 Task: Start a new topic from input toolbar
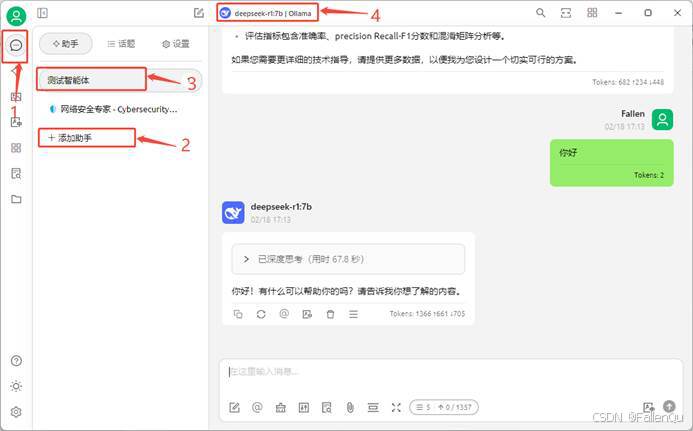(x=234, y=408)
